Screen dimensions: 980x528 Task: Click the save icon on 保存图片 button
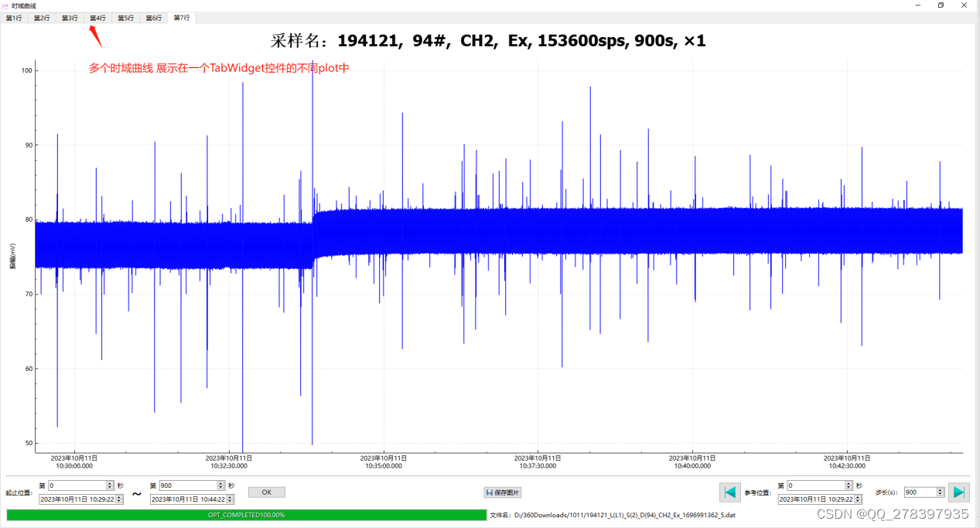click(x=489, y=492)
